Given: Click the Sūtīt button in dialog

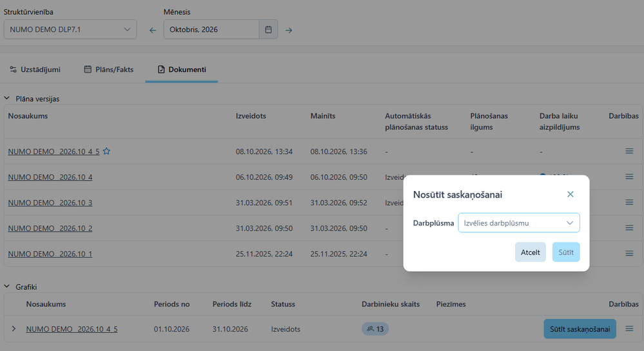Looking at the screenshot, I should tap(566, 252).
